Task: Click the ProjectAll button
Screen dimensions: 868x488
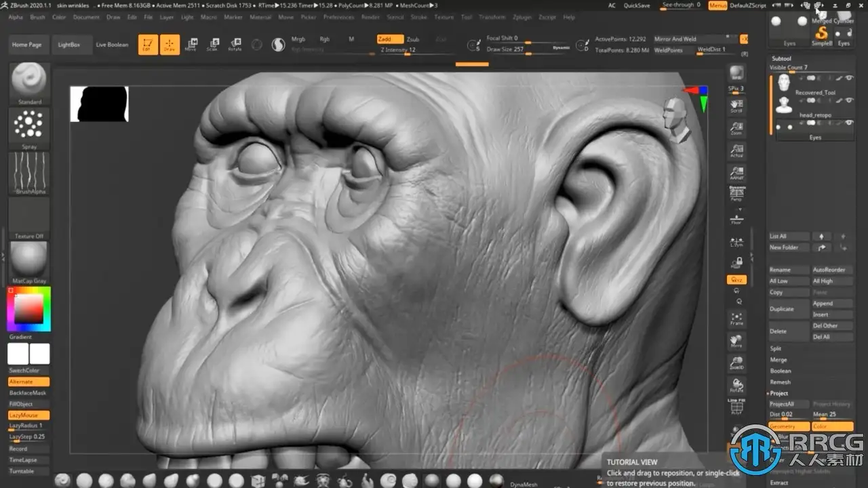Action: (x=789, y=404)
